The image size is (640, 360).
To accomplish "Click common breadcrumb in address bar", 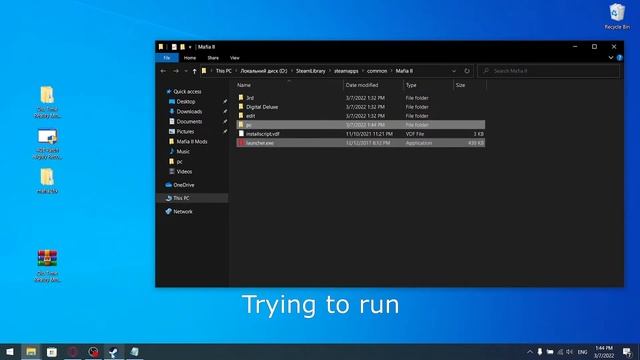I will [x=377, y=71].
